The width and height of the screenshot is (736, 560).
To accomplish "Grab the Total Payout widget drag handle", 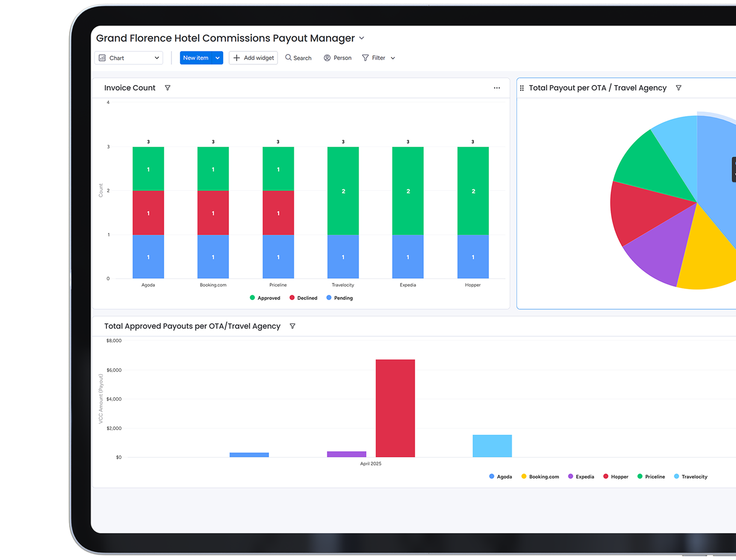I will tap(522, 88).
